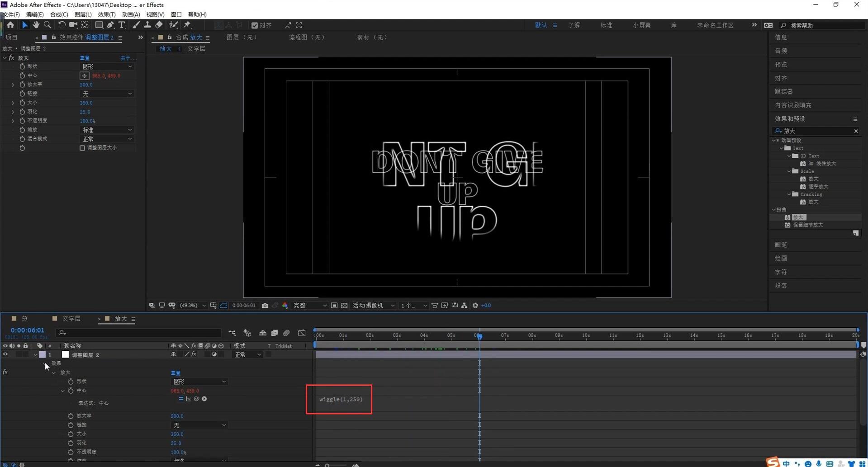The image size is (868, 467).
Task: Open the 活动摄像机 view dropdown
Action: click(x=374, y=306)
